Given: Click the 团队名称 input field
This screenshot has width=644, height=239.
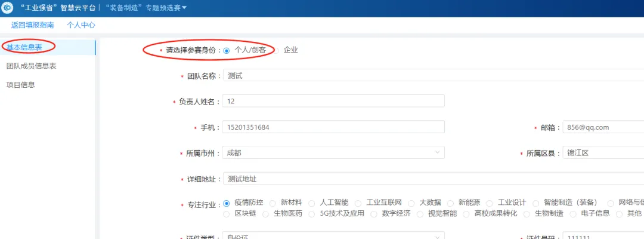Looking at the screenshot, I should coord(434,76).
